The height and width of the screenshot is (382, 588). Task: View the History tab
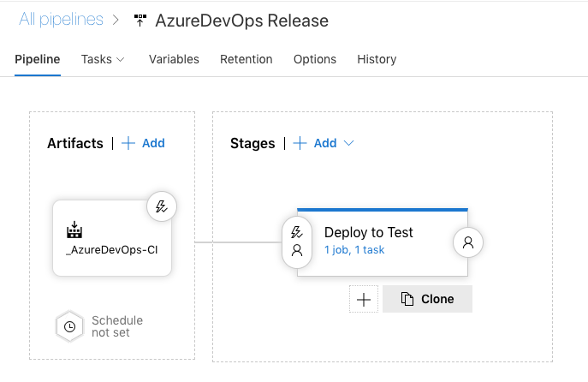coord(377,60)
